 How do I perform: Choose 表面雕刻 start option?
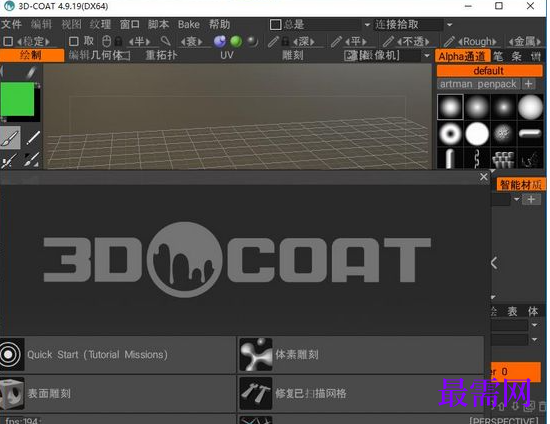[118, 393]
